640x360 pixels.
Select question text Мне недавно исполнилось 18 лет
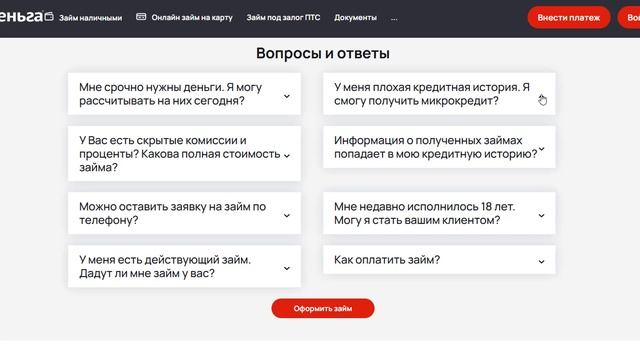pyautogui.click(x=424, y=213)
